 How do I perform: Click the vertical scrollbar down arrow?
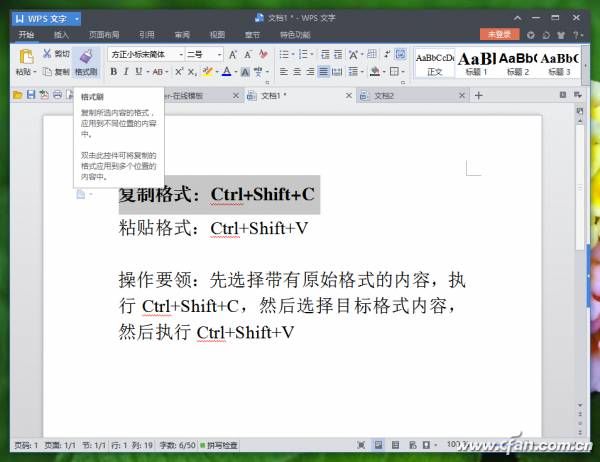[580, 405]
